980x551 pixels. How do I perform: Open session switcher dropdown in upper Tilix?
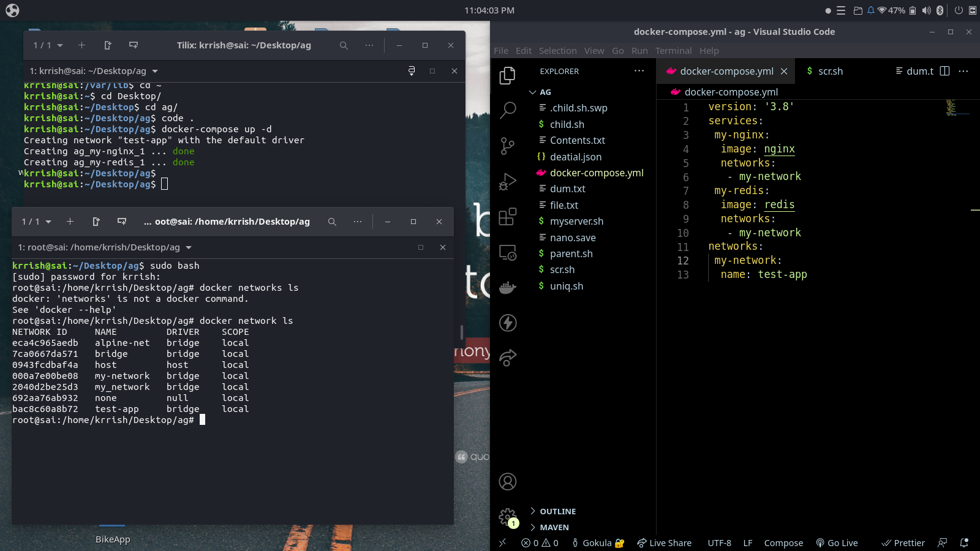point(48,45)
